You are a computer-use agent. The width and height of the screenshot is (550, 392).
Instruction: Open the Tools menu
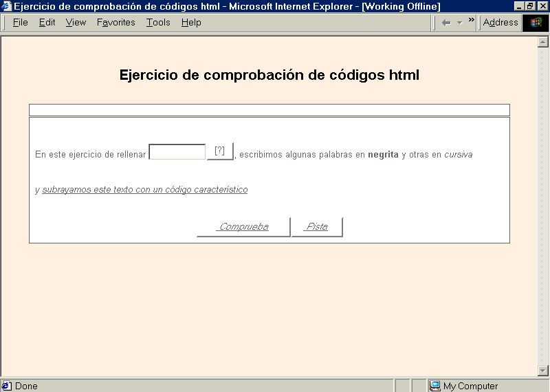[158, 23]
